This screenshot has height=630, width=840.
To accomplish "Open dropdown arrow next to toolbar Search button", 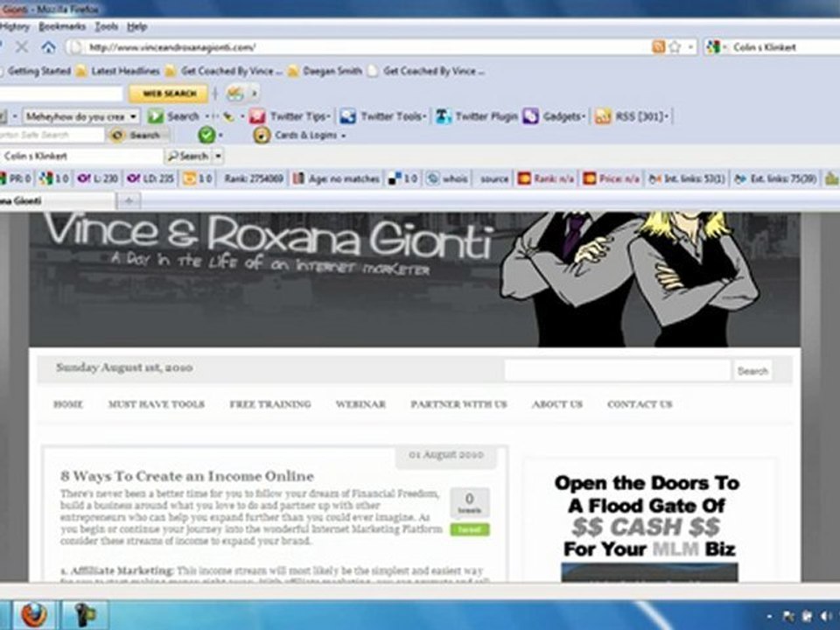I will (x=218, y=157).
